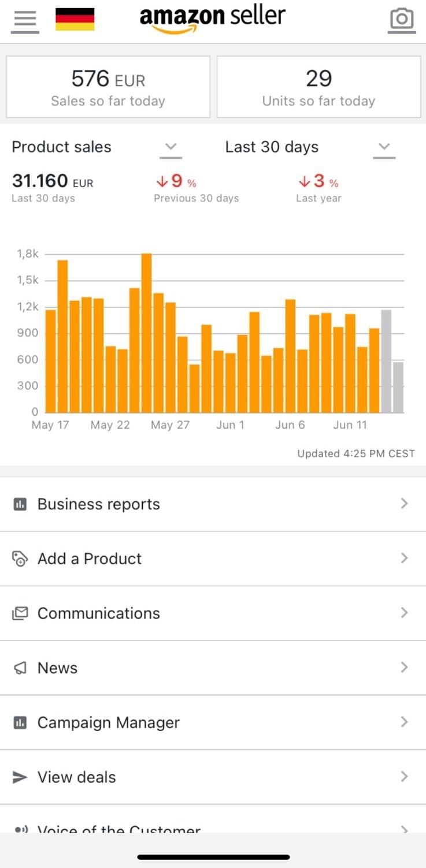Open the hamburger navigation menu
Image resolution: width=426 pixels, height=868 pixels.
pos(24,20)
